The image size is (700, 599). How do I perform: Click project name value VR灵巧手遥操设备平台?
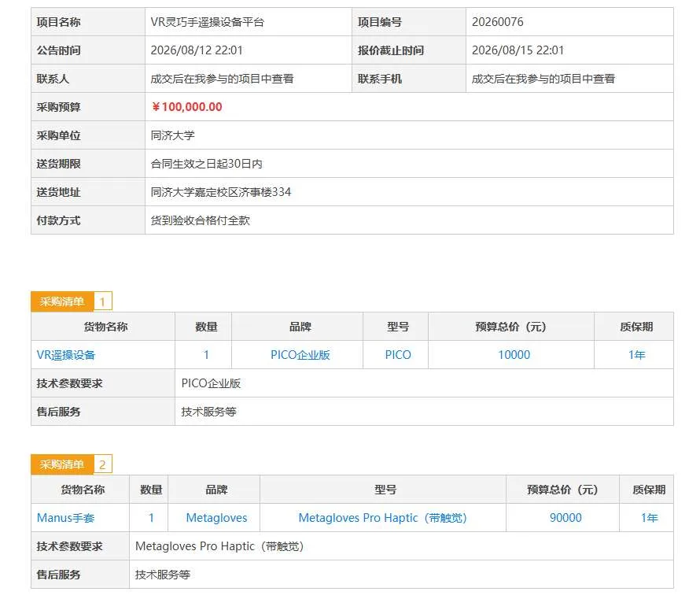click(x=208, y=22)
